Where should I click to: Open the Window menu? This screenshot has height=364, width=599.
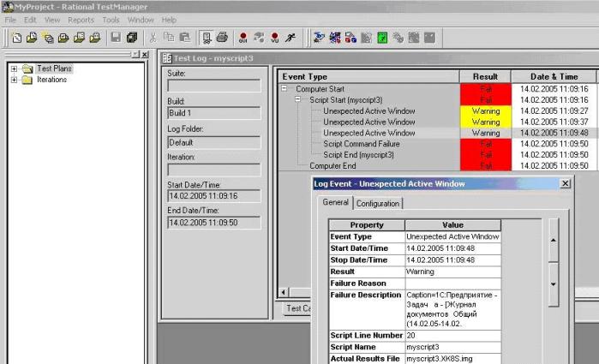pos(141,20)
